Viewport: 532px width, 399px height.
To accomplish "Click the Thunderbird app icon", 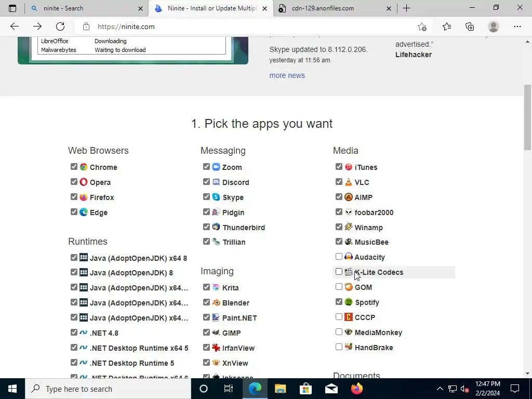I will point(216,227).
